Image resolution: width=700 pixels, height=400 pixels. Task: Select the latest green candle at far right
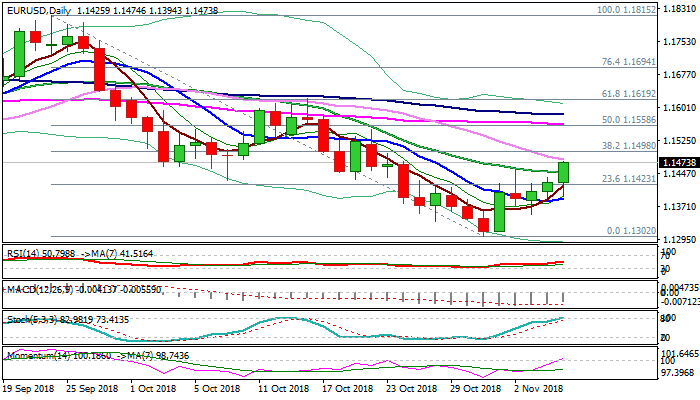pos(564,172)
